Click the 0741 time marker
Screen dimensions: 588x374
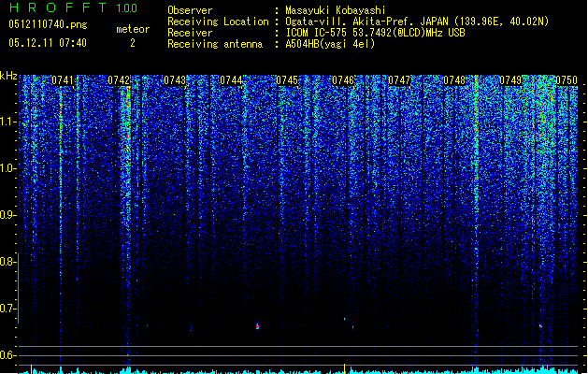63,80
